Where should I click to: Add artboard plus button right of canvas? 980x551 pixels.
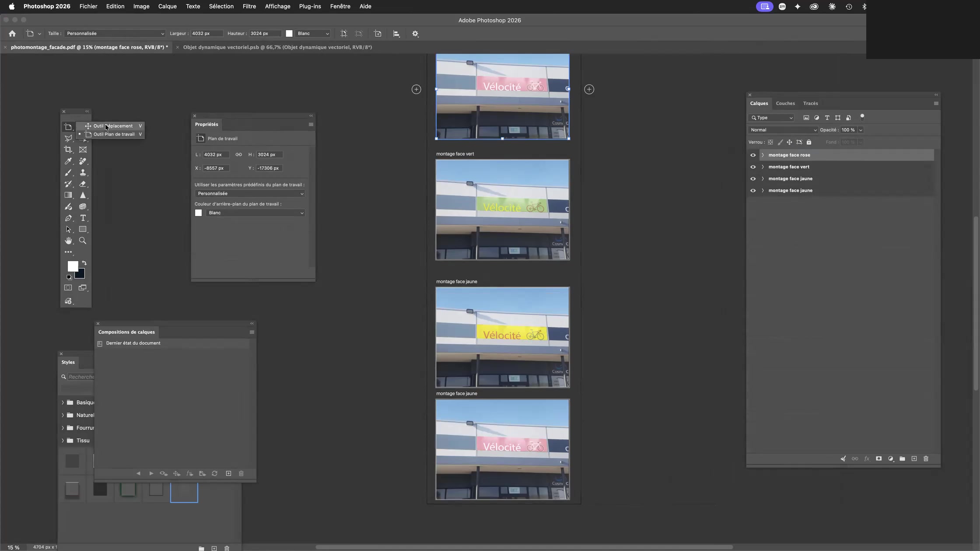pos(589,89)
